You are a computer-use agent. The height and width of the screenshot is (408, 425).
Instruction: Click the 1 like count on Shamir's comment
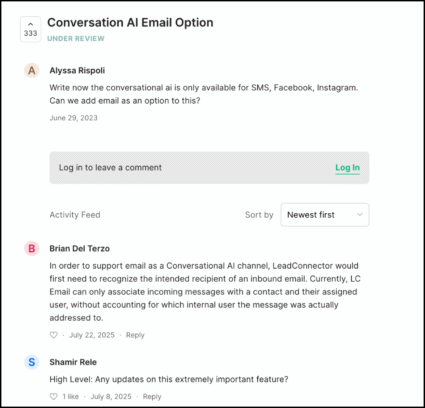71,397
